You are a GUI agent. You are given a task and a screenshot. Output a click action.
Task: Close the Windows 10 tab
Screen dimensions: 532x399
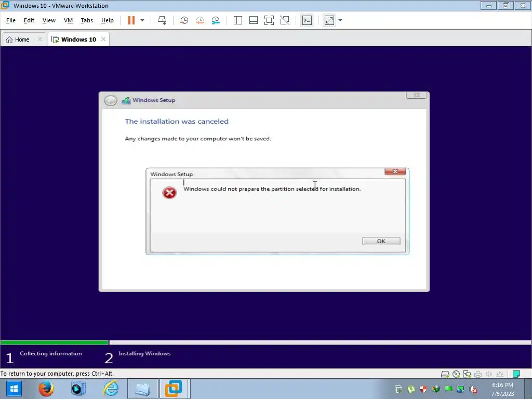103,39
